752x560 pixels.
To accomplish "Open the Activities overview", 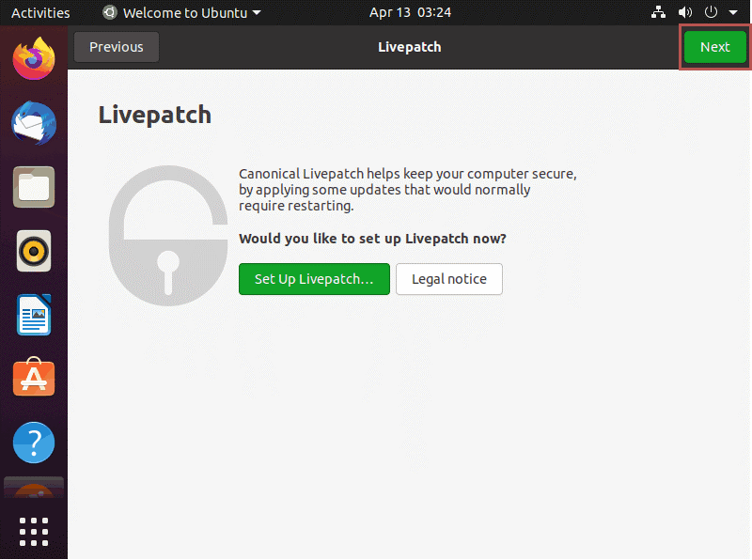I will [40, 13].
